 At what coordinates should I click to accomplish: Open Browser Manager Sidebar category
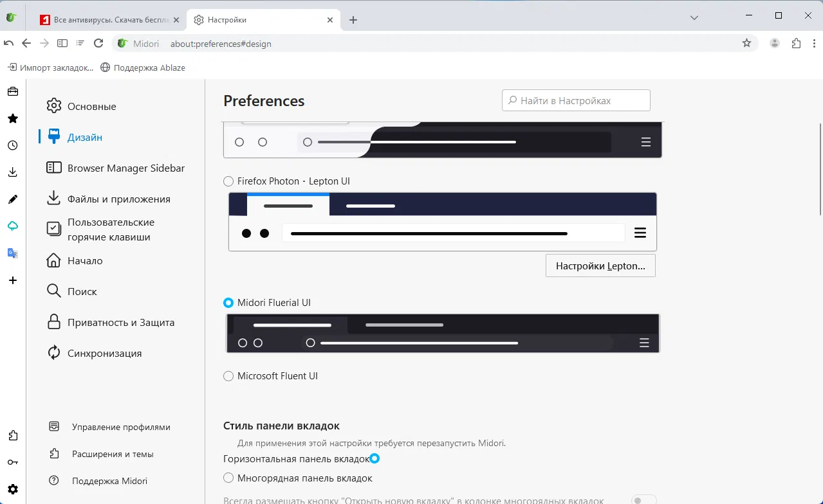pos(116,168)
